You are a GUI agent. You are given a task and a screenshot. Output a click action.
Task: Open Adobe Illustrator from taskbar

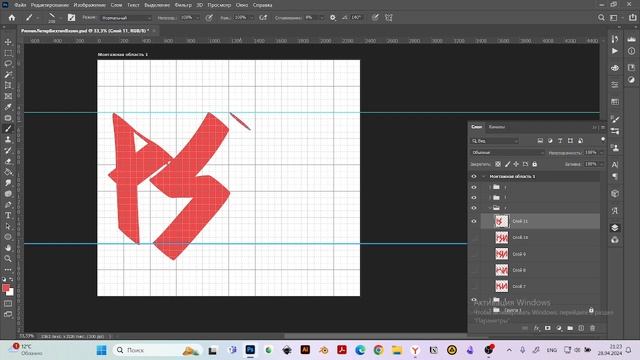click(305, 350)
